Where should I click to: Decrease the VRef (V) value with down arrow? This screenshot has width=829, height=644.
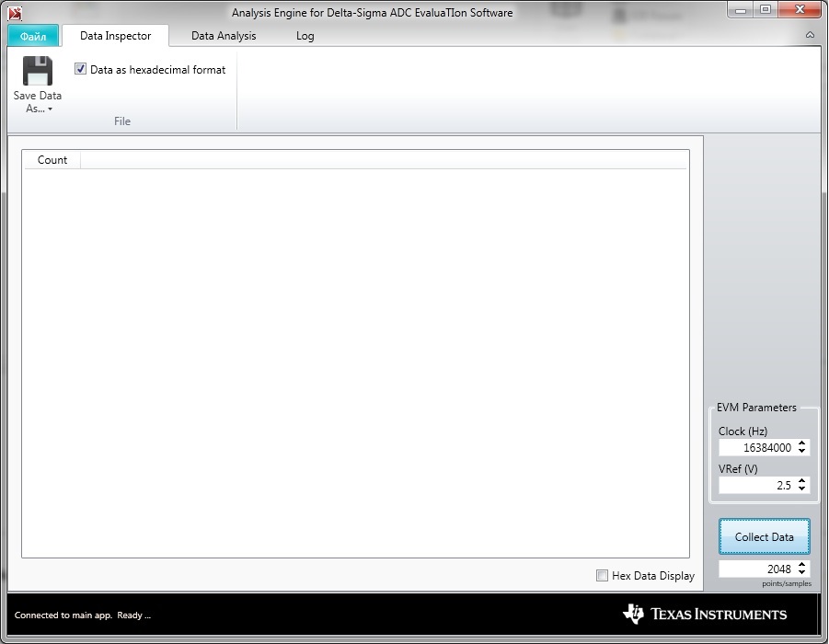point(802,489)
